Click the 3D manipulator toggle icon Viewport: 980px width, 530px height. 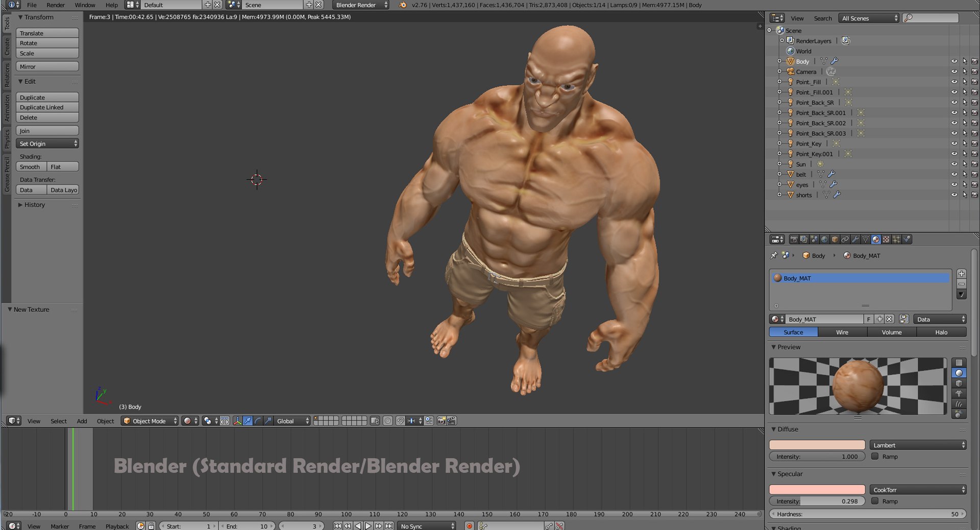pyautogui.click(x=237, y=421)
